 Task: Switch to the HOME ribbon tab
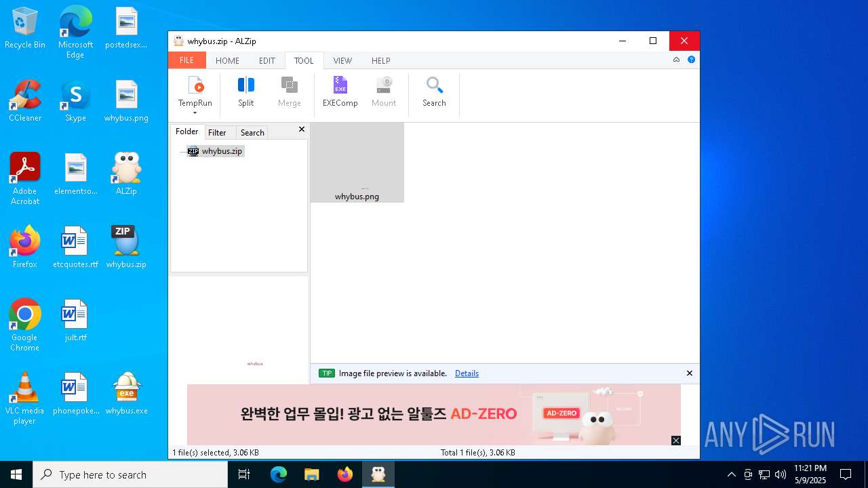click(227, 60)
